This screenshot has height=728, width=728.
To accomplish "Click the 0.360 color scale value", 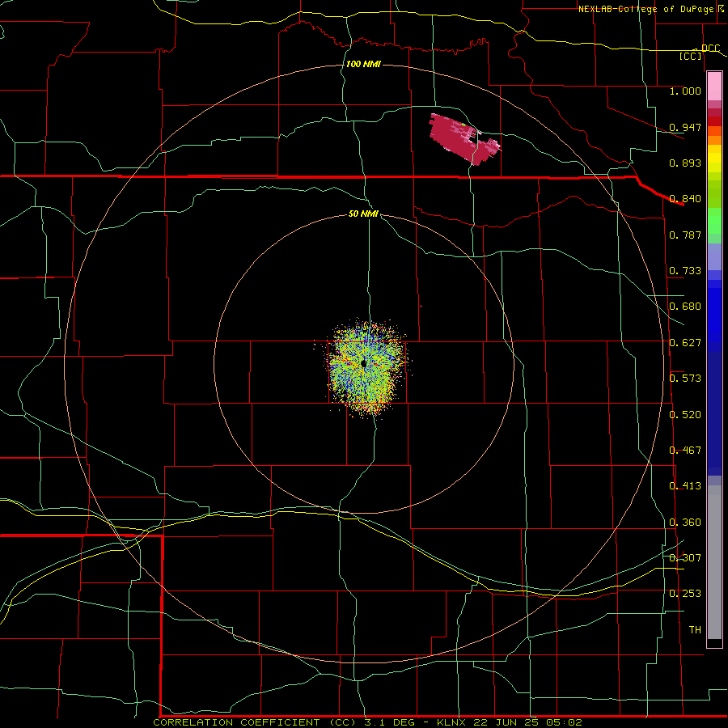I will pyautogui.click(x=685, y=523).
